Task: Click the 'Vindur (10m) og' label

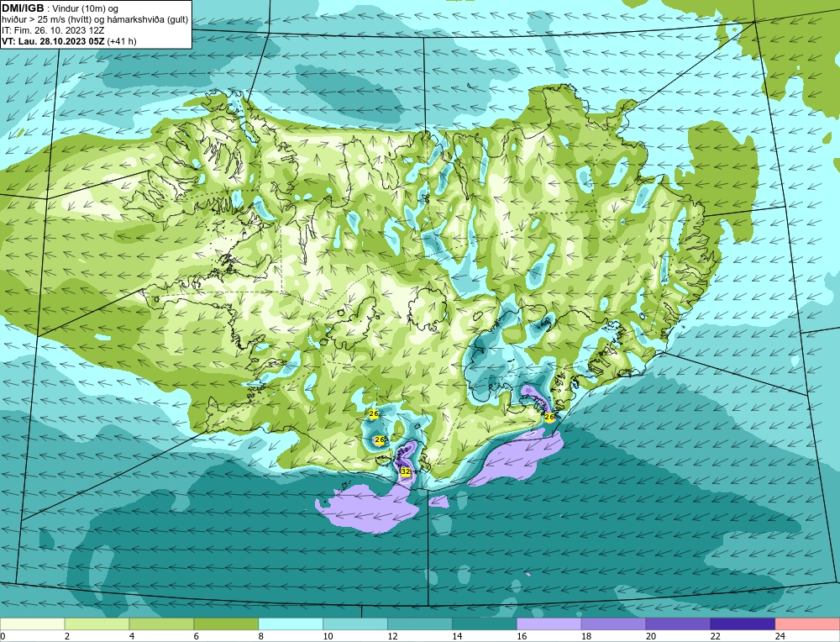Action: tap(85, 8)
